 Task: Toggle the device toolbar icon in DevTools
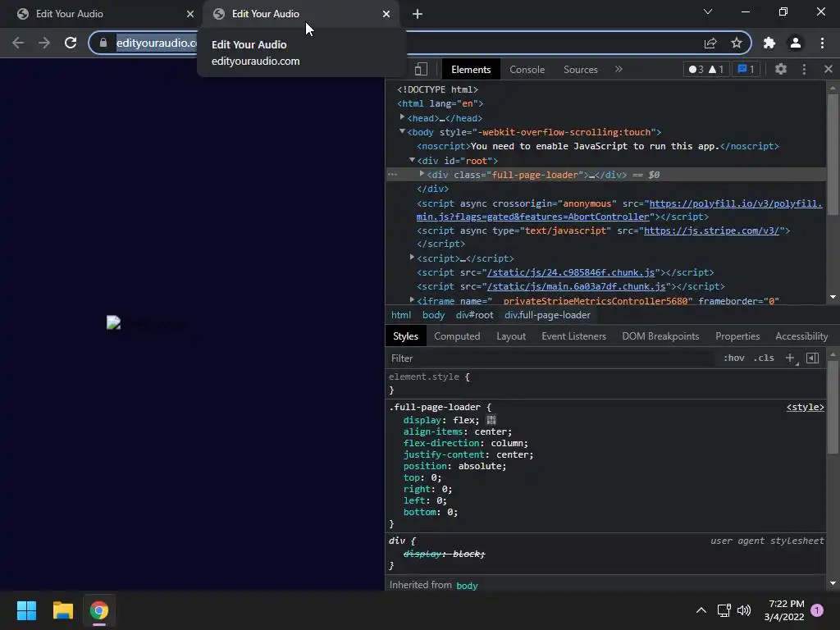click(421, 69)
